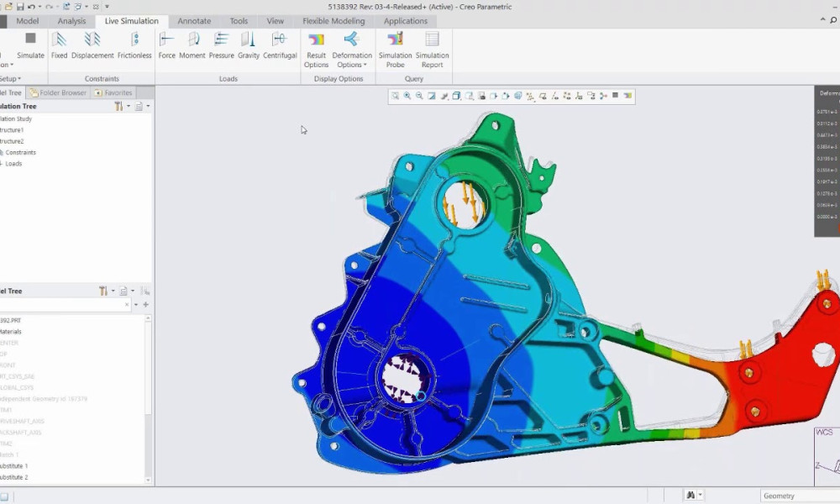
Task: Click the Save icon in quick access toolbar
Action: pos(20,7)
